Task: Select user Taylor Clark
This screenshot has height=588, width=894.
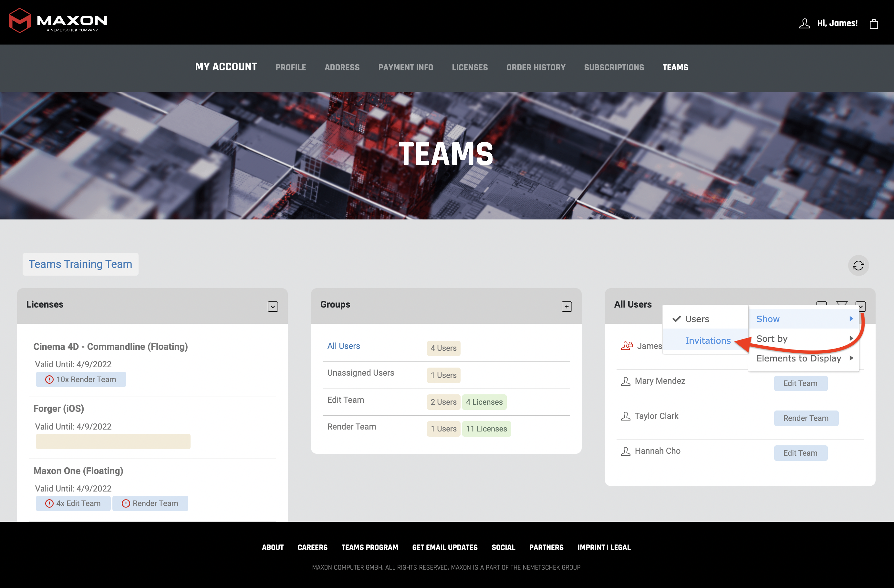Action: [x=656, y=416]
